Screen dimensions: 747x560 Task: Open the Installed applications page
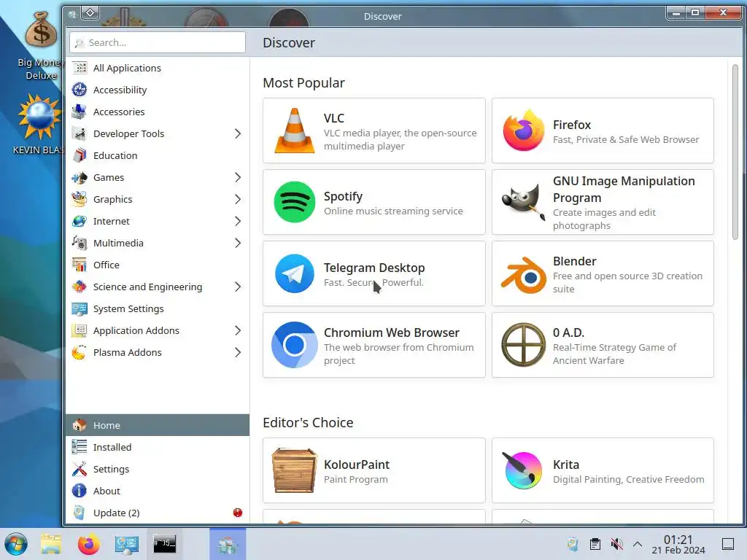click(x=158, y=447)
